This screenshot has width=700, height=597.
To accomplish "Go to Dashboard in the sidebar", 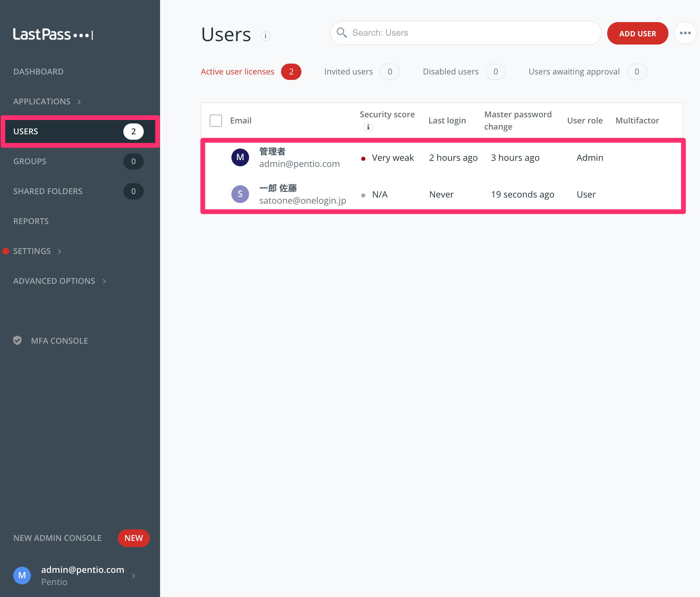I will [38, 72].
